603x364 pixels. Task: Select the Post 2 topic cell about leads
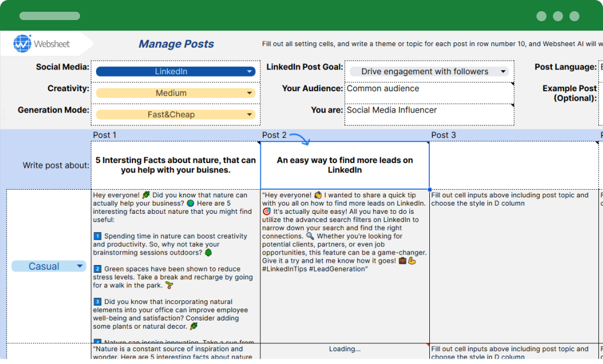click(345, 165)
